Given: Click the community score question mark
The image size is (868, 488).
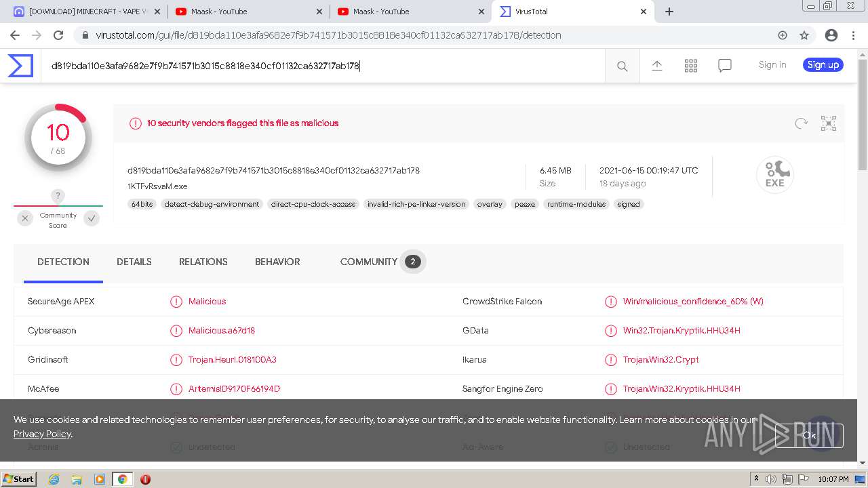Looking at the screenshot, I should click(58, 196).
